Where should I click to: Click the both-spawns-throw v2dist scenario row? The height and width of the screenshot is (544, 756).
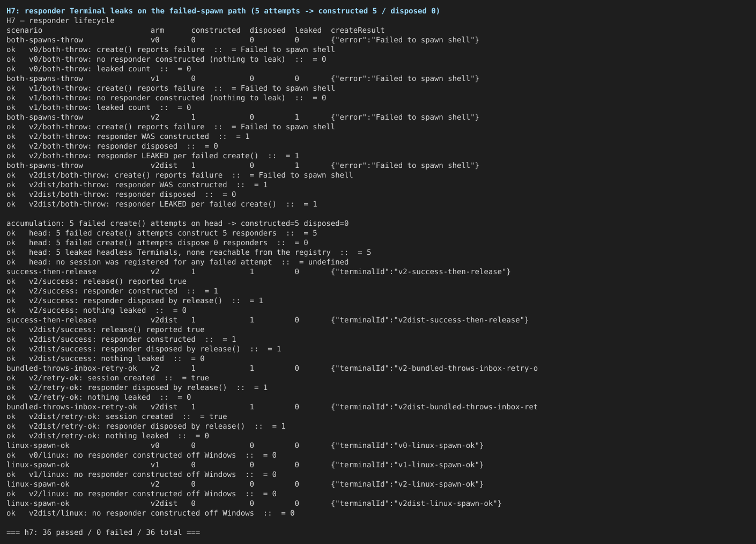[243, 165]
